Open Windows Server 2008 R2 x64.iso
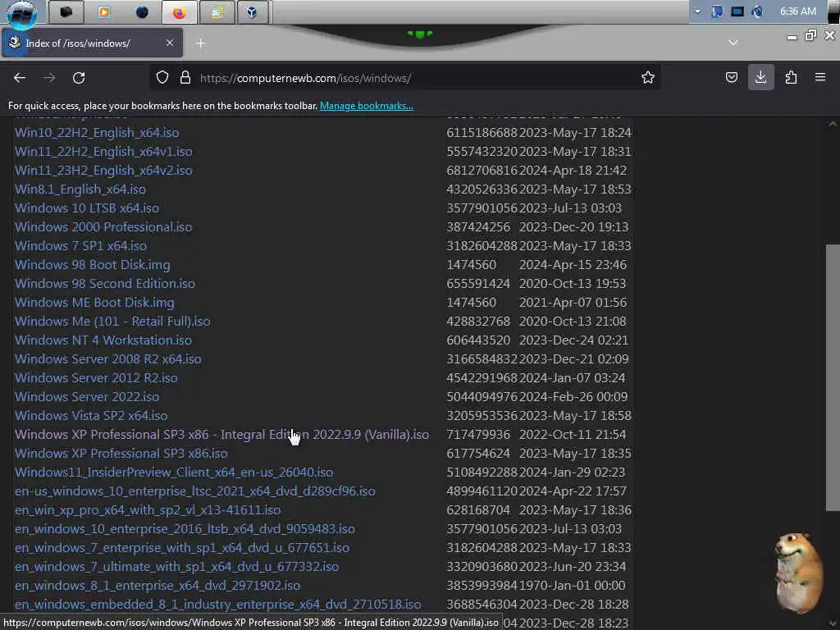Image resolution: width=840 pixels, height=630 pixels. click(x=108, y=359)
